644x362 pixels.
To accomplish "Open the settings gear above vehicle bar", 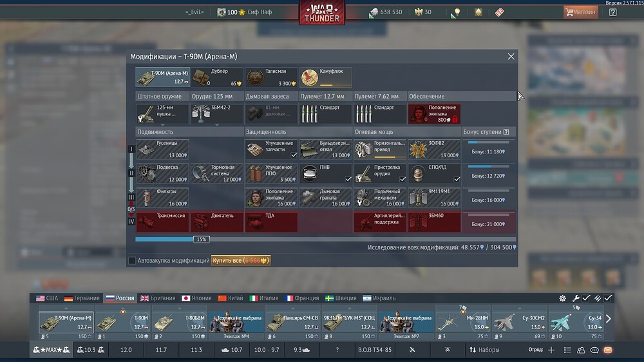I will 562,298.
